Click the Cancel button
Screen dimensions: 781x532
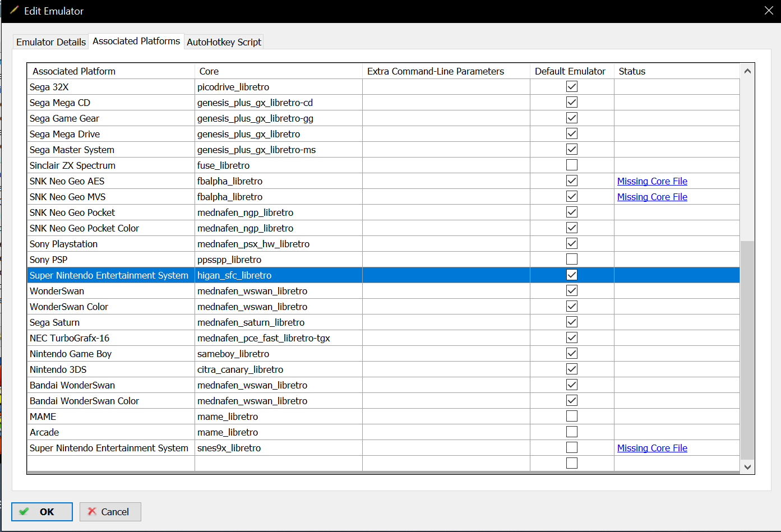(x=110, y=512)
